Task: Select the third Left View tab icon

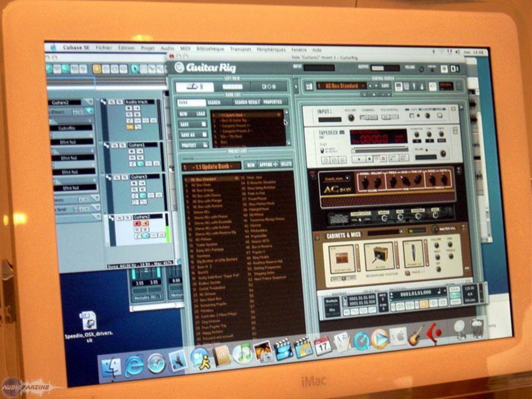Action: [269, 87]
